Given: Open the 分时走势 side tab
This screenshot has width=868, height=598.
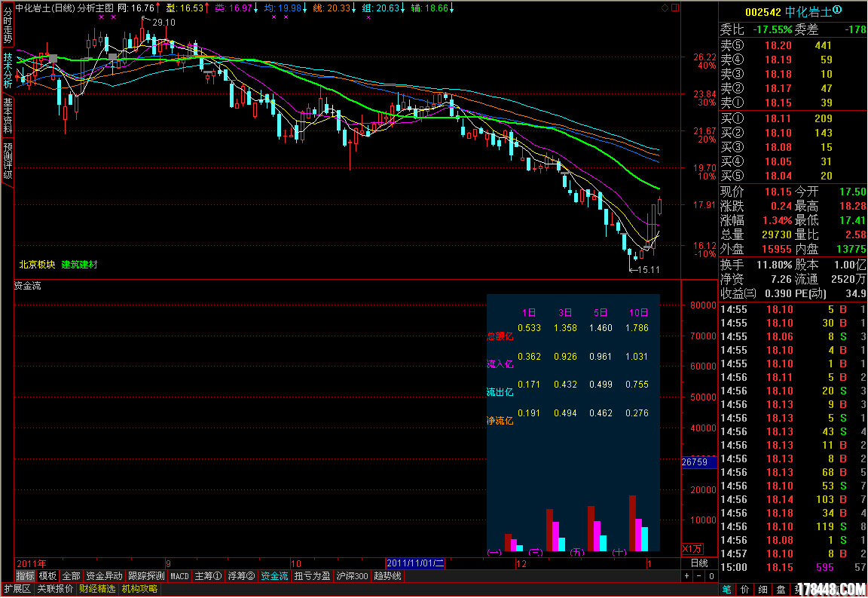Looking at the screenshot, I should tap(8, 27).
